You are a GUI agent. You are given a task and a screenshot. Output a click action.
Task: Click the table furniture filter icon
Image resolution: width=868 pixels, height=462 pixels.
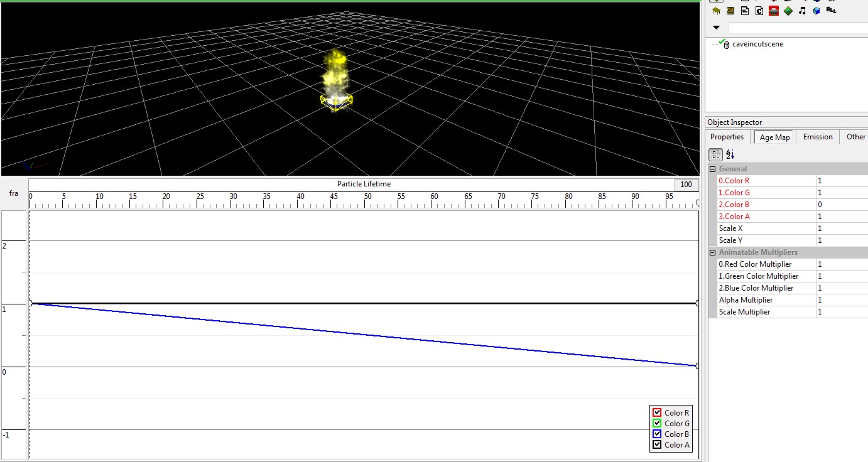point(716,11)
